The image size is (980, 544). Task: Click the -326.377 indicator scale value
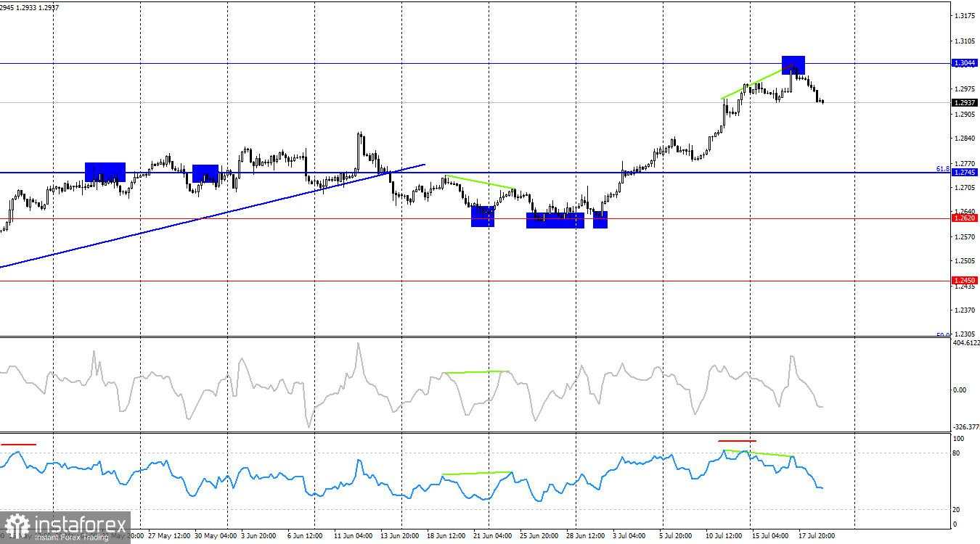(x=966, y=427)
